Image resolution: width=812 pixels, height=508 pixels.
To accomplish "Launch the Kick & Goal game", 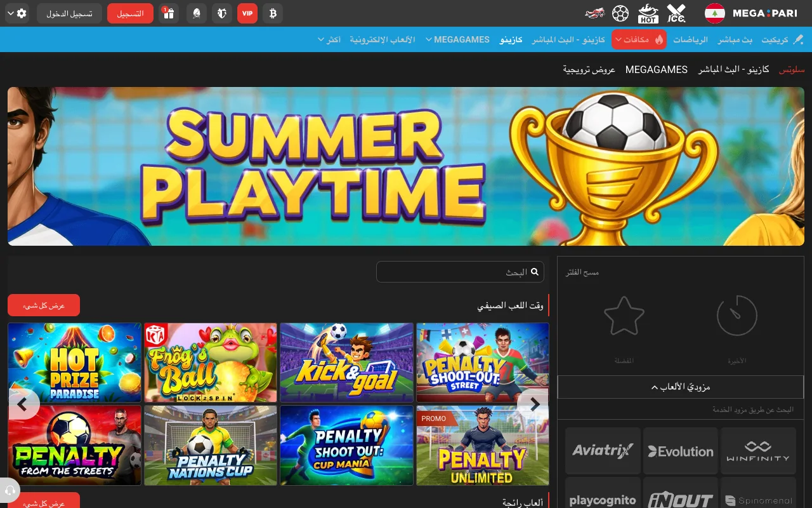I will point(346,363).
